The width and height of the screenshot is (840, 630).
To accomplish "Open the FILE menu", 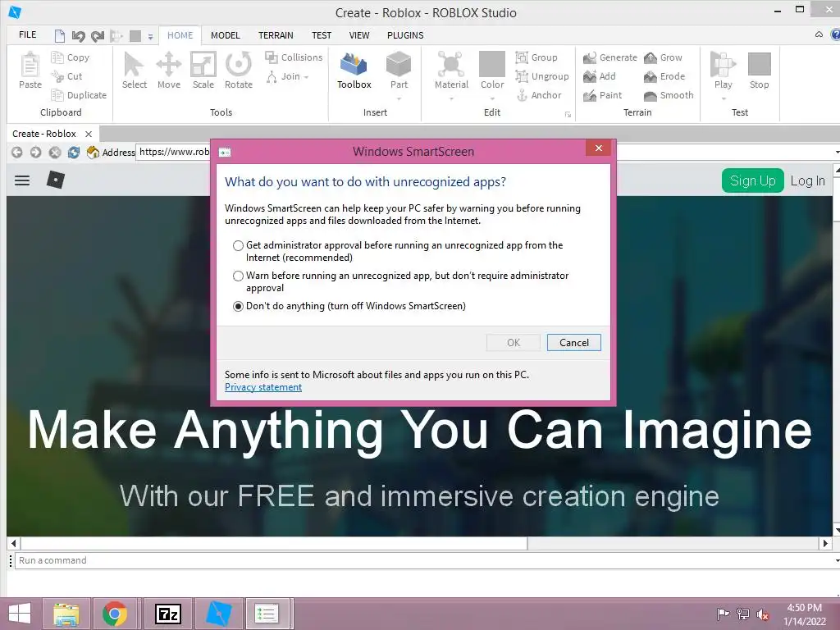I will 27,34.
